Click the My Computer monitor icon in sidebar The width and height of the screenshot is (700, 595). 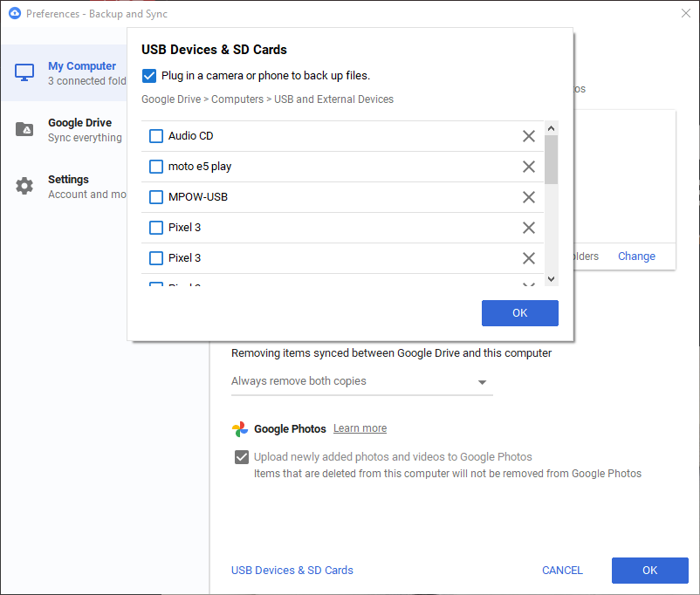pos(24,72)
